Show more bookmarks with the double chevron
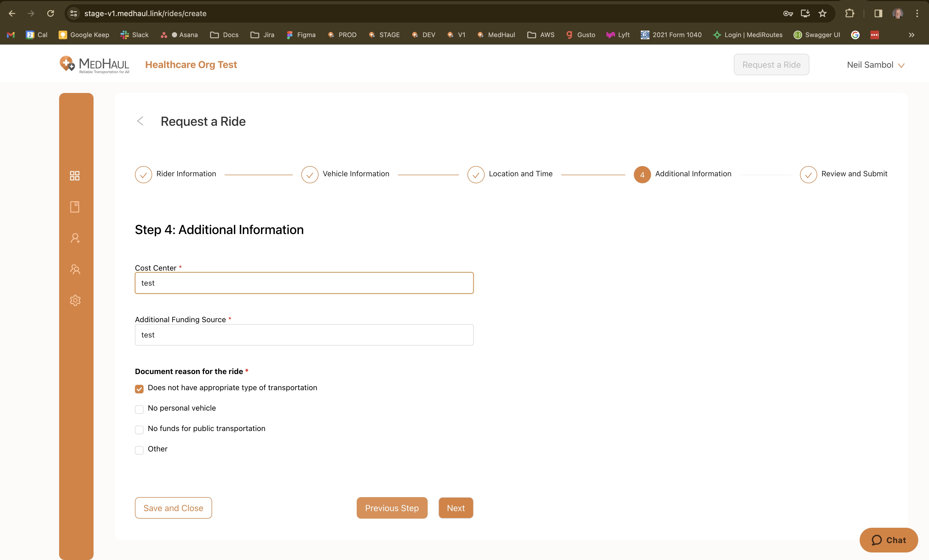 [911, 35]
